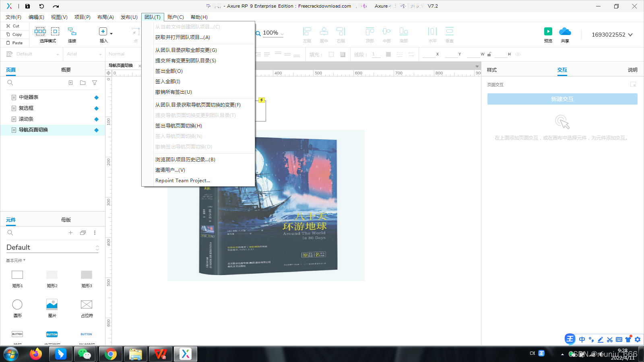Click the search icon in pages panel

(10, 82)
